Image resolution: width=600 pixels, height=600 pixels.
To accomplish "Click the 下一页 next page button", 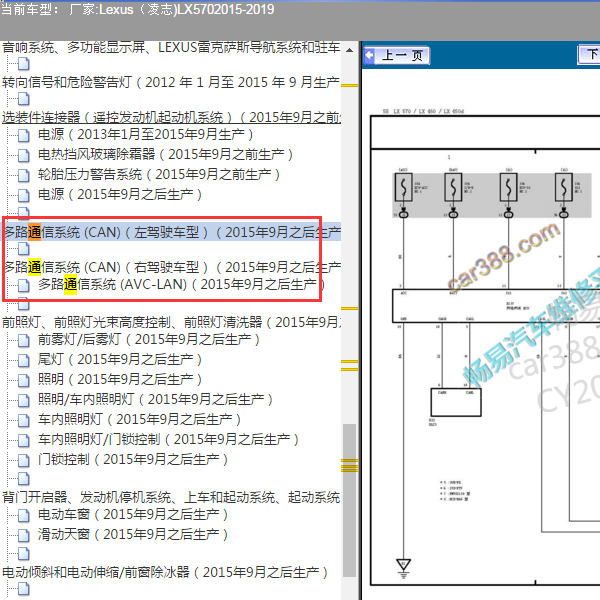I will click(x=589, y=55).
